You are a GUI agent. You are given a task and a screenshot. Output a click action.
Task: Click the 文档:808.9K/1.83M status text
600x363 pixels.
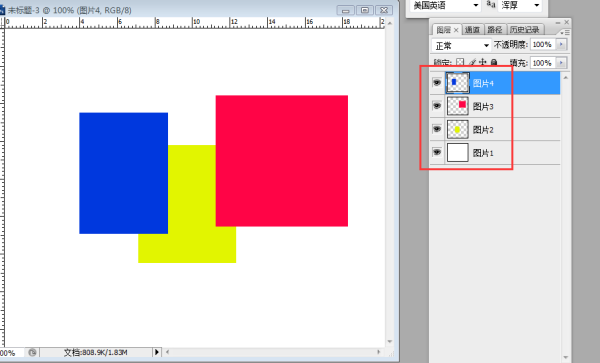[x=95, y=352]
